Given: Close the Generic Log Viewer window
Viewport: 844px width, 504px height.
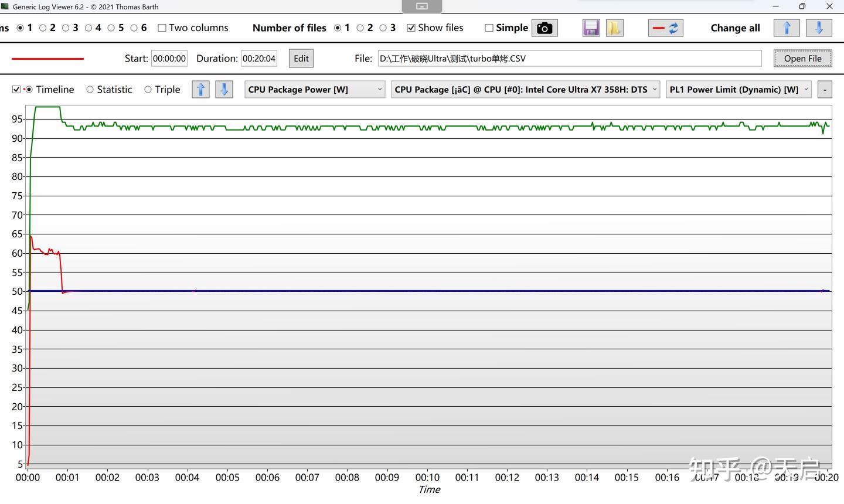Looking at the screenshot, I should click(x=829, y=6).
